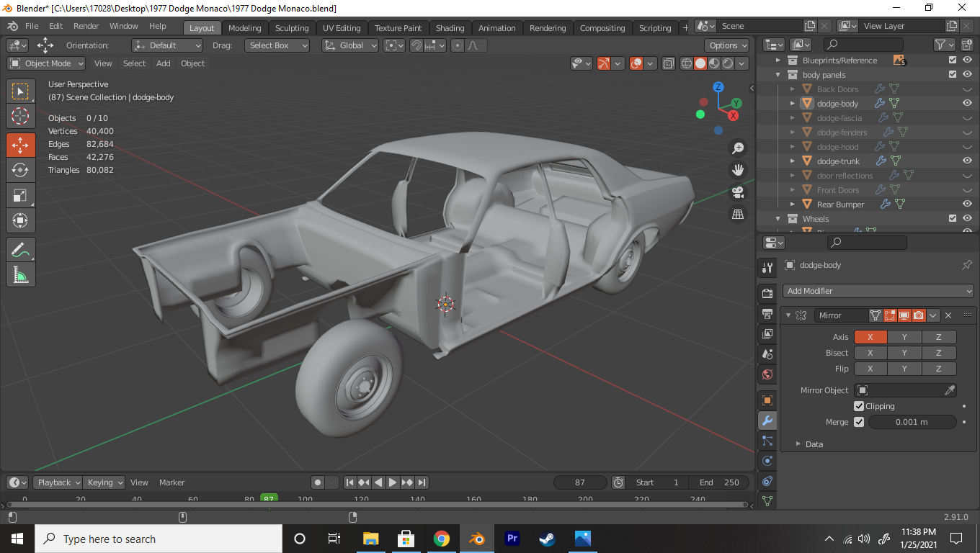The width and height of the screenshot is (980, 553).
Task: Select the Annotate tool
Action: (x=20, y=250)
